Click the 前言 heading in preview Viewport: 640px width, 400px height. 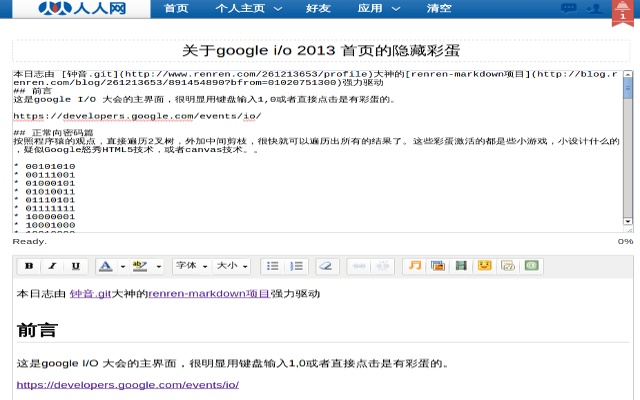point(37,330)
